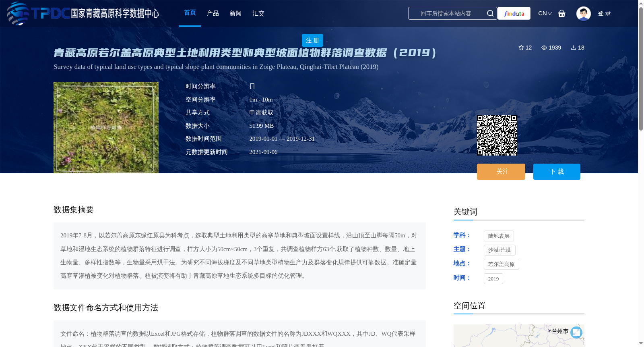The image size is (644, 347).
Task: Click the 2019 time tag
Action: (x=493, y=279)
